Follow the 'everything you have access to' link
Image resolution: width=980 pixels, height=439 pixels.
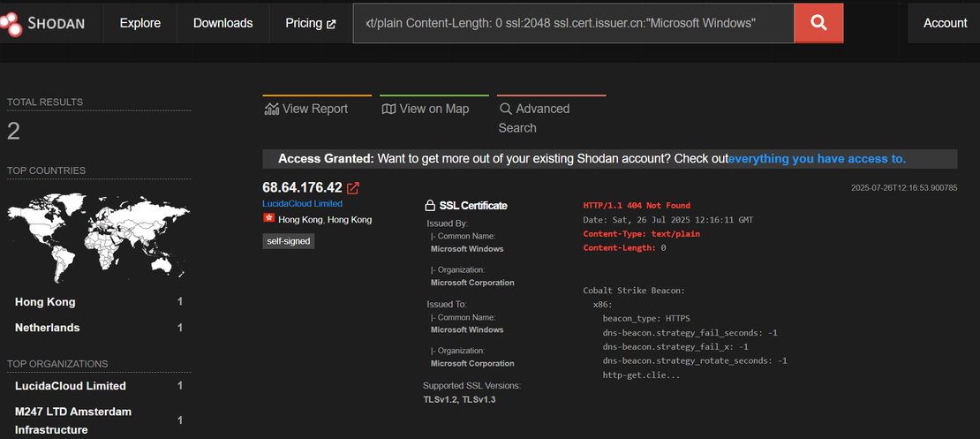pos(817,159)
